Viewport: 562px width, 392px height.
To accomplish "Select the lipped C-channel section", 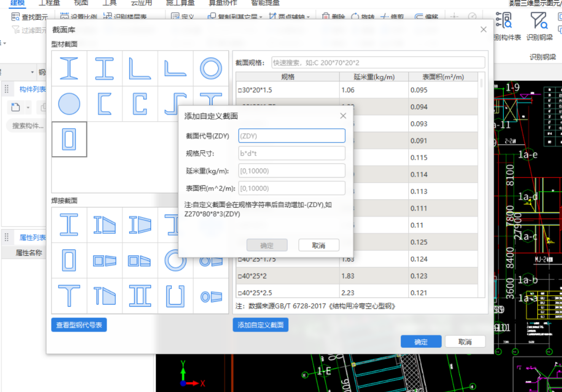I will pyautogui.click(x=140, y=104).
